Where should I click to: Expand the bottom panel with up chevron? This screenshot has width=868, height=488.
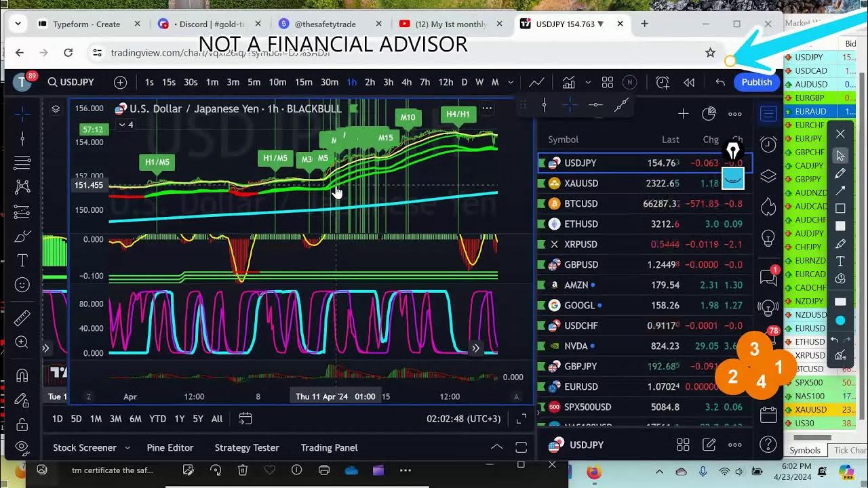(497, 447)
